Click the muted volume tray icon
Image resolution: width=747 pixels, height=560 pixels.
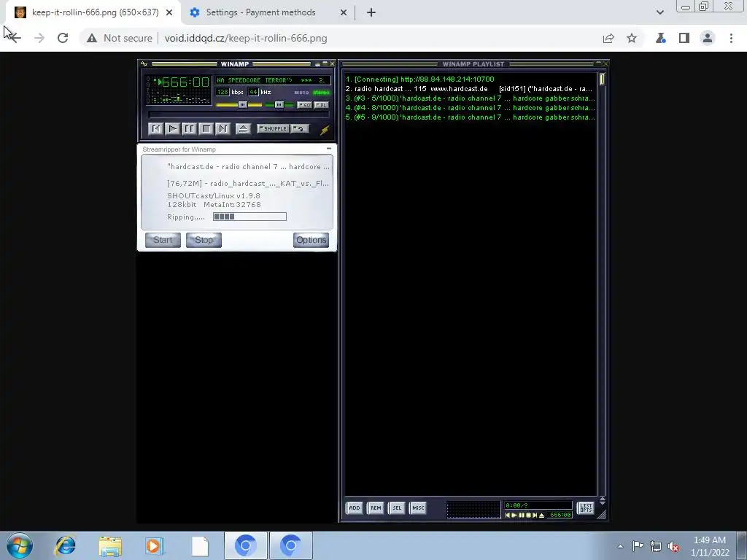pos(673,546)
